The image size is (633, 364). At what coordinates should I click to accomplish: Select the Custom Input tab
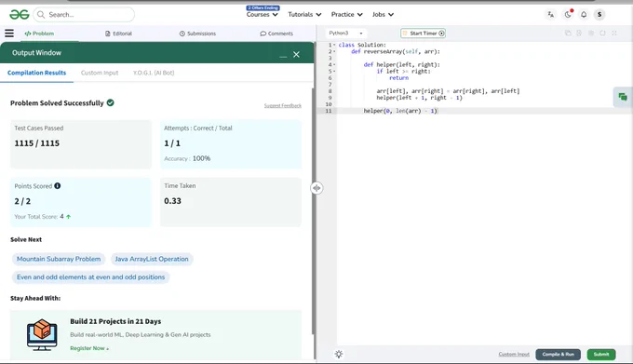pyautogui.click(x=100, y=73)
